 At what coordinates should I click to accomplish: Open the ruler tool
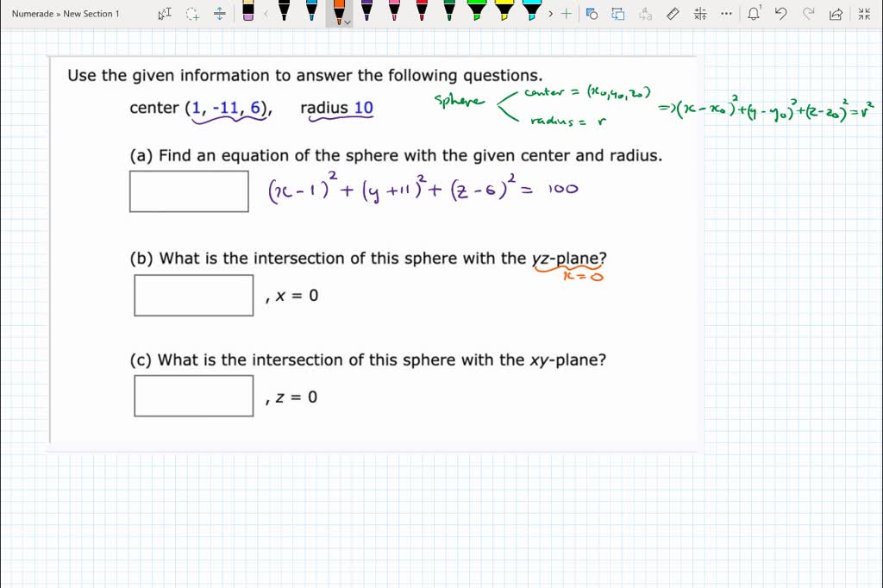coord(672,13)
